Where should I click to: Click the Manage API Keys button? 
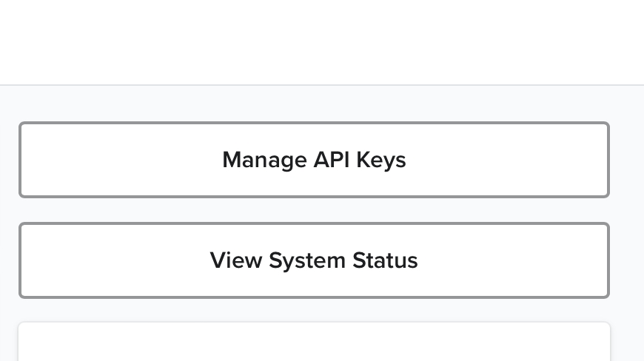314,160
